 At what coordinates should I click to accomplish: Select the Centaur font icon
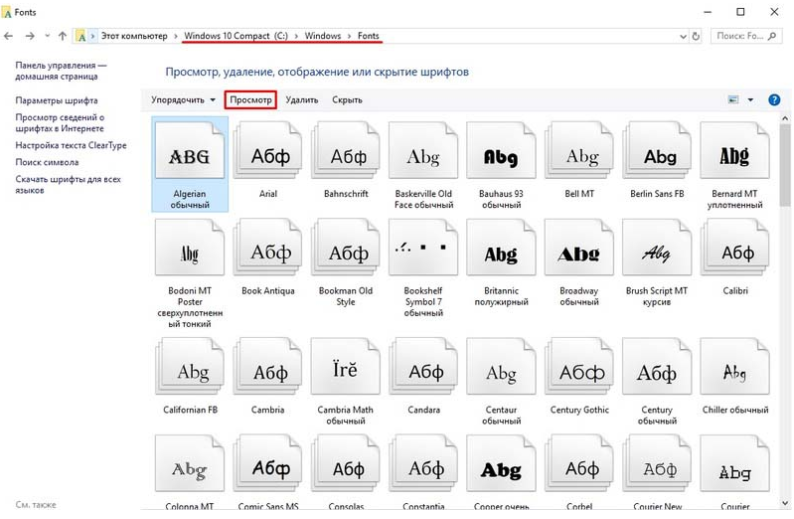click(x=501, y=367)
